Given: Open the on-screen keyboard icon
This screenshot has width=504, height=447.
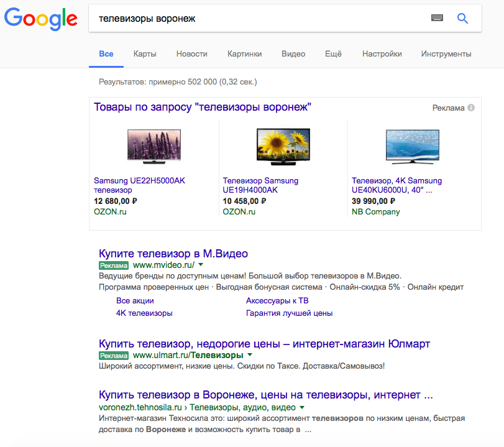Looking at the screenshot, I should 437,18.
